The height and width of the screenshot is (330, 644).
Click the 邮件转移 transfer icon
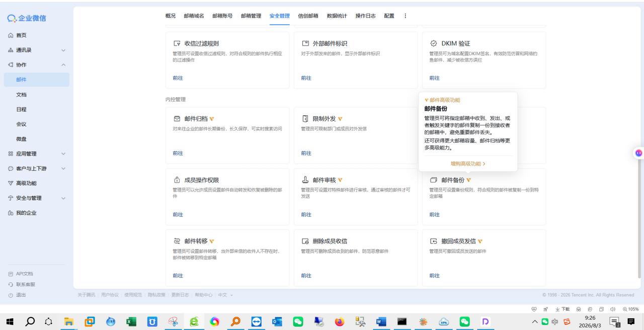coord(177,241)
